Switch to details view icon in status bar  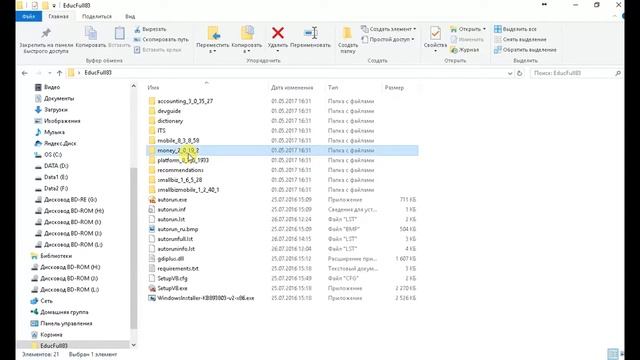coord(612,354)
